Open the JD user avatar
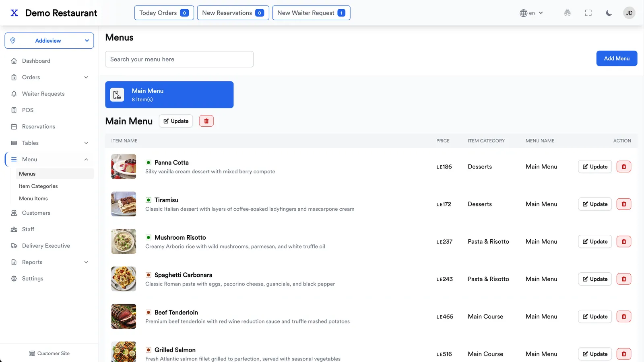Image resolution: width=644 pixels, height=362 pixels. click(629, 13)
